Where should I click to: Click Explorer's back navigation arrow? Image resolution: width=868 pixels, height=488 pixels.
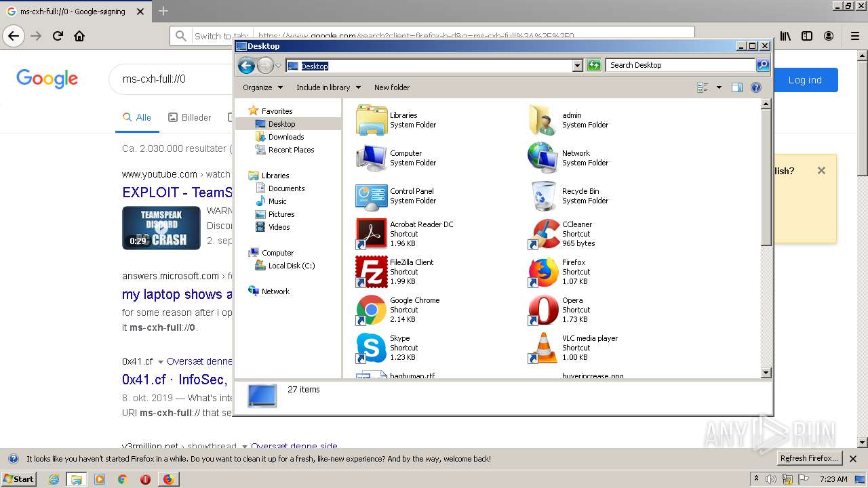tap(247, 65)
